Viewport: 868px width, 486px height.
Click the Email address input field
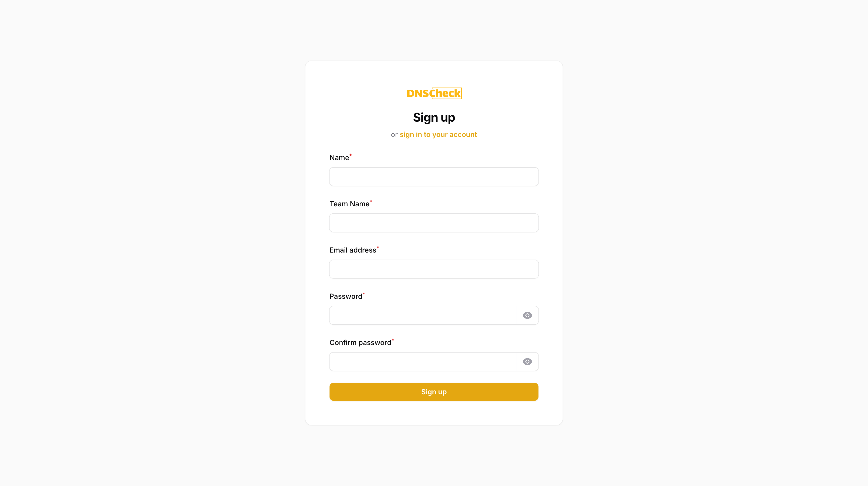pyautogui.click(x=434, y=269)
